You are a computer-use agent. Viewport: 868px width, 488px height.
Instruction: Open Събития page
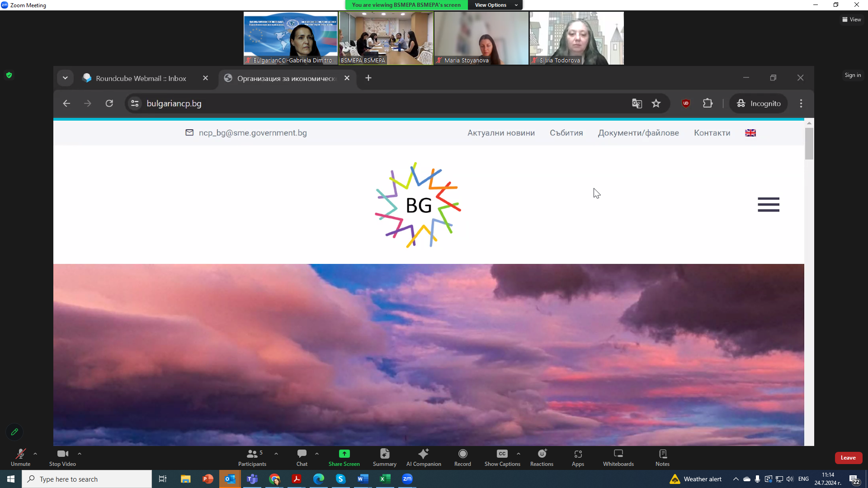[x=566, y=133]
